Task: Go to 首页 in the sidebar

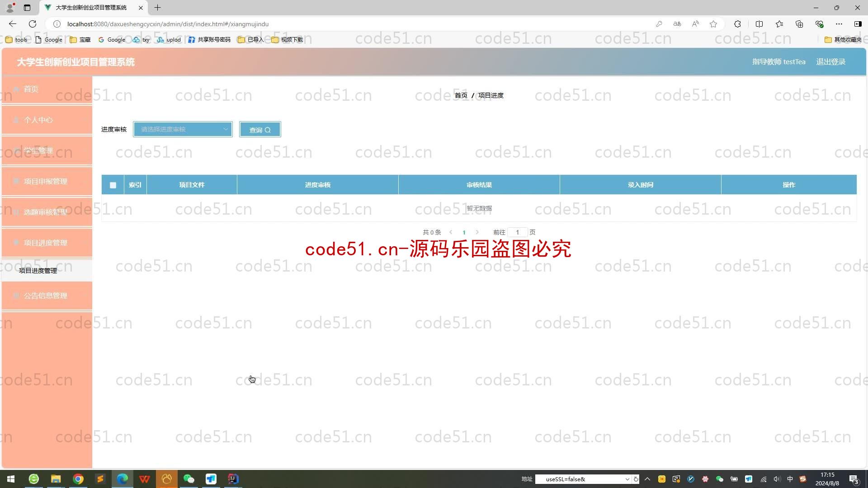Action: [x=47, y=89]
